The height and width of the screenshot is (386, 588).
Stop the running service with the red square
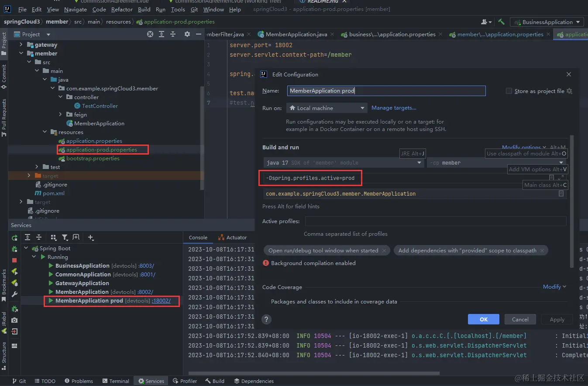pyautogui.click(x=14, y=260)
